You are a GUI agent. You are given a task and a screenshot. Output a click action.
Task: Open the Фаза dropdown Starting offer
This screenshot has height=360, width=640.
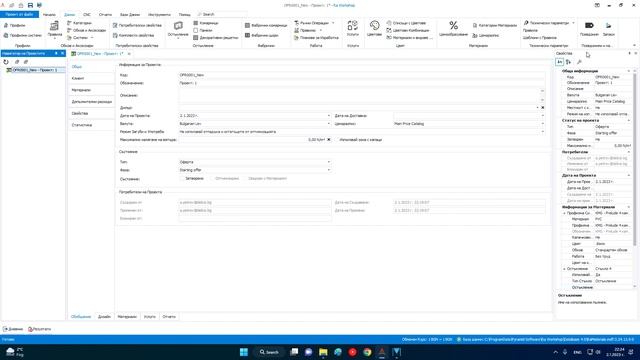click(x=329, y=170)
